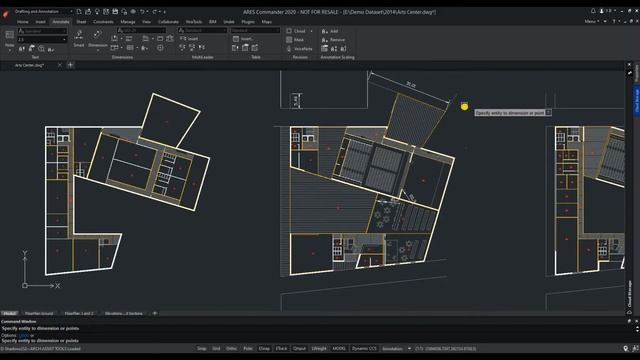Switch to the Model sheet tab
Screen dimensions: 640x360
(x=9, y=313)
